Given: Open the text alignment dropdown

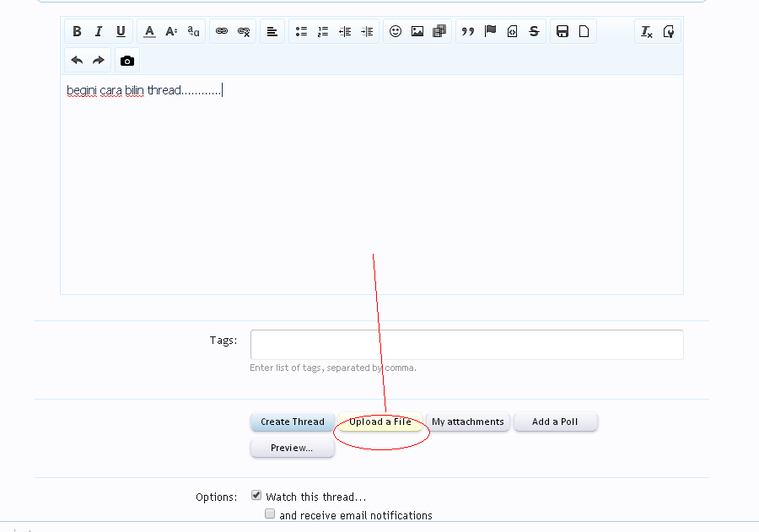Looking at the screenshot, I should (x=272, y=31).
